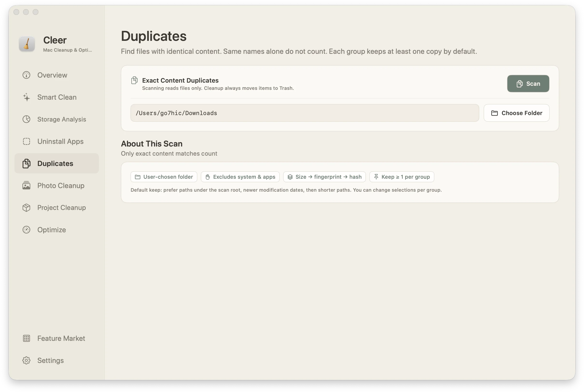This screenshot has height=392, width=584.
Task: Click the About This Scan heading
Action: click(152, 144)
